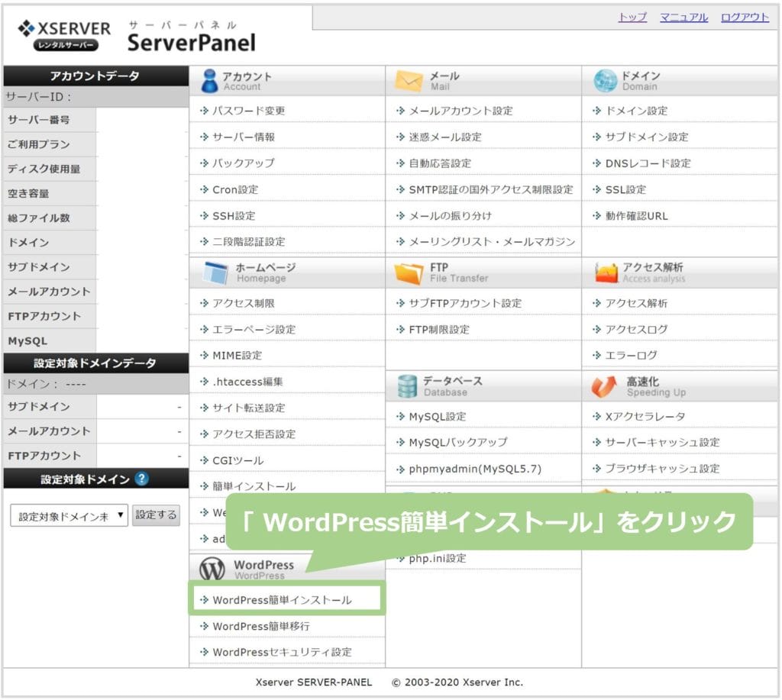Viewport: 782px width, 700px height.
Task: Click the ログアウト link
Action: pyautogui.click(x=745, y=18)
